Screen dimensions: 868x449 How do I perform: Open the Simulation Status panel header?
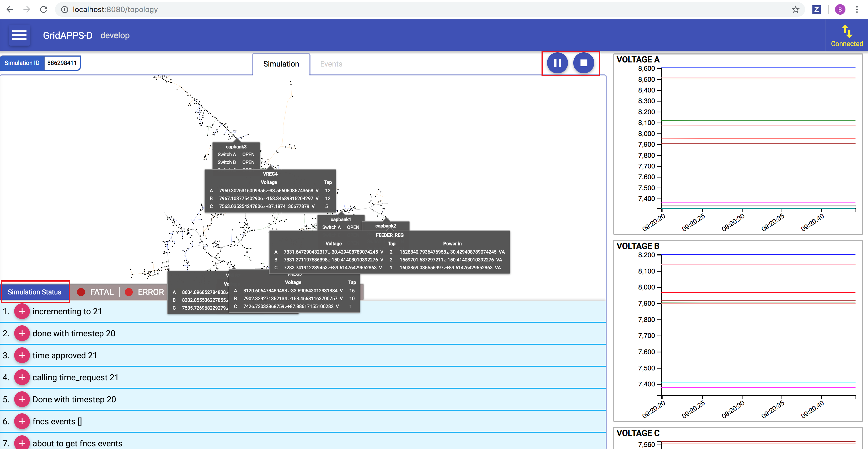pos(35,292)
